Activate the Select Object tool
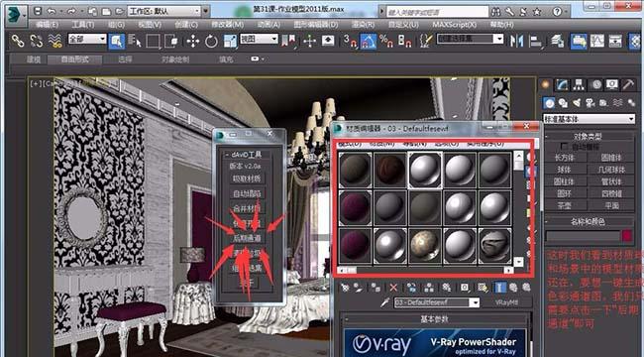This screenshot has height=357, width=644. (x=117, y=41)
